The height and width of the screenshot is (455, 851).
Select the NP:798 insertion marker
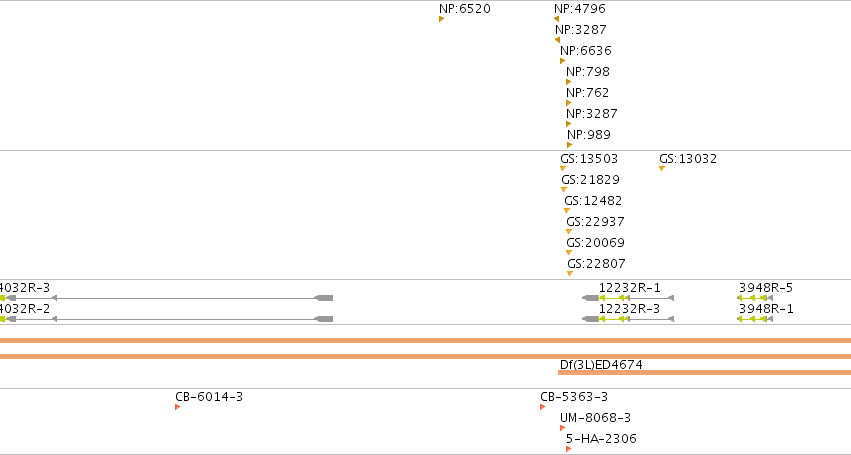point(569,82)
